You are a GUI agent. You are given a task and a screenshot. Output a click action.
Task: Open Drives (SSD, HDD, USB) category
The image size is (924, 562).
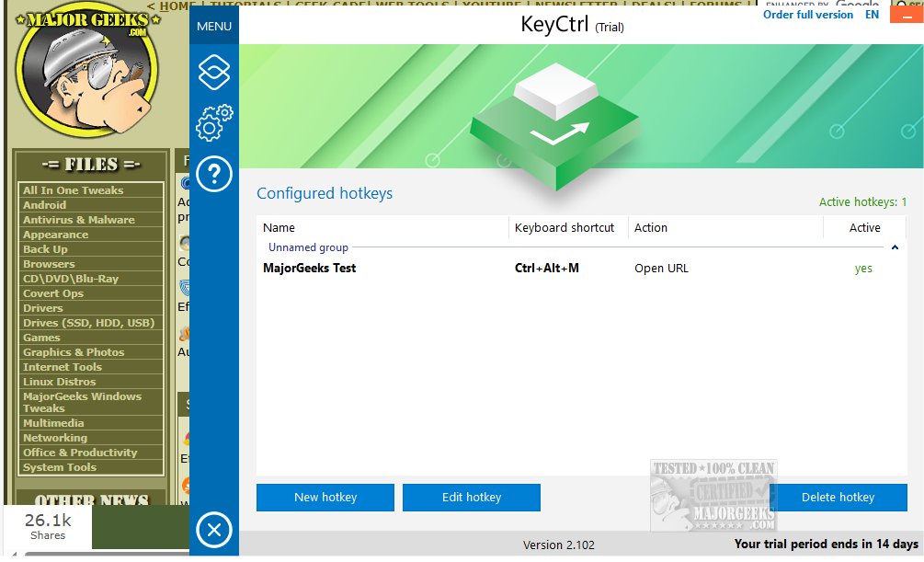(x=90, y=323)
